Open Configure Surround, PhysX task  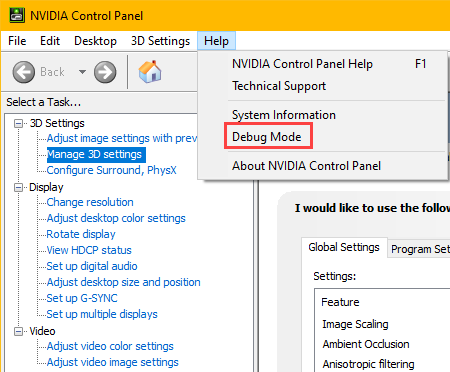pyautogui.click(x=111, y=170)
